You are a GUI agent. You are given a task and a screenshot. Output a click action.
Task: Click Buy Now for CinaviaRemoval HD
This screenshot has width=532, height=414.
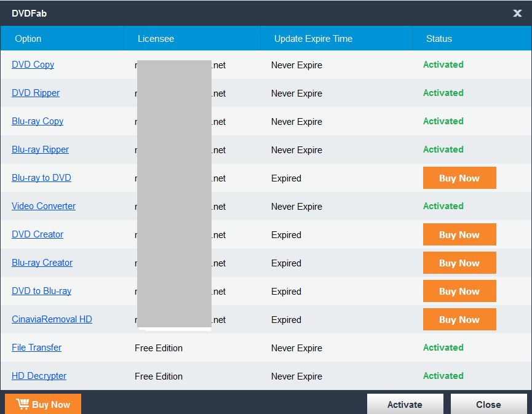pos(459,319)
